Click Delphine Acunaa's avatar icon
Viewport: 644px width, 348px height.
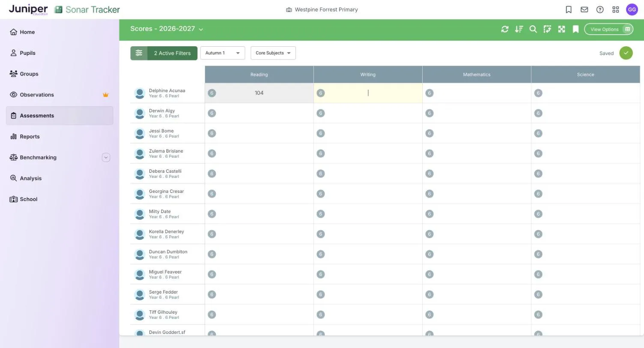(x=140, y=93)
